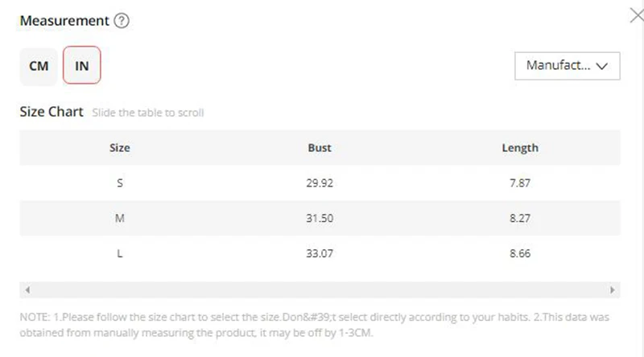Select the S size row
The width and height of the screenshot is (644, 357).
coord(320,183)
